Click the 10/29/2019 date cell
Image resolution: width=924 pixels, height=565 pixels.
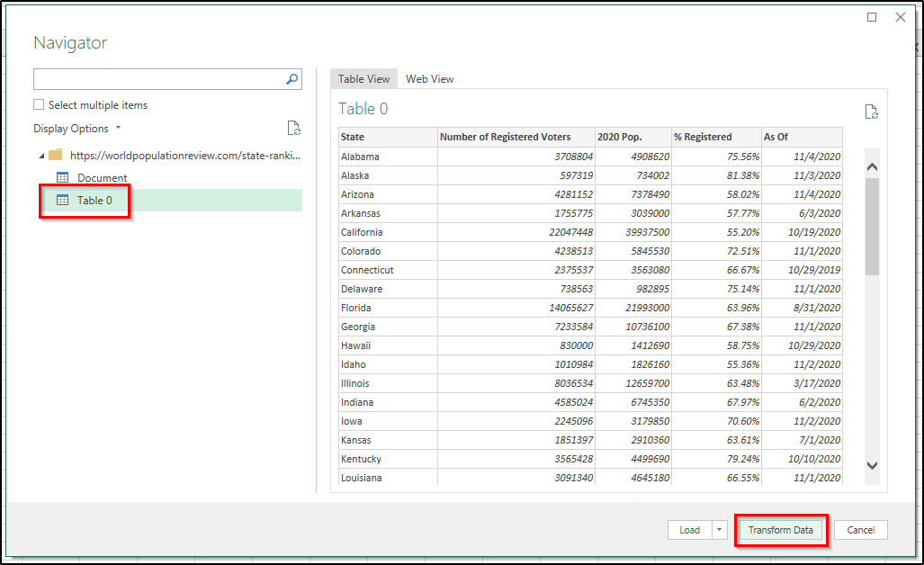(x=802, y=270)
